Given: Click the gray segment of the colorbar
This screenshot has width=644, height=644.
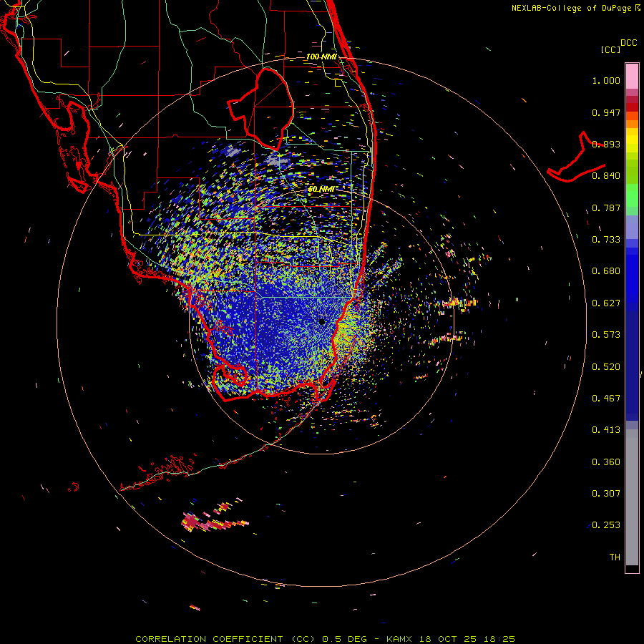Looking at the screenshot, I should 632,497.
